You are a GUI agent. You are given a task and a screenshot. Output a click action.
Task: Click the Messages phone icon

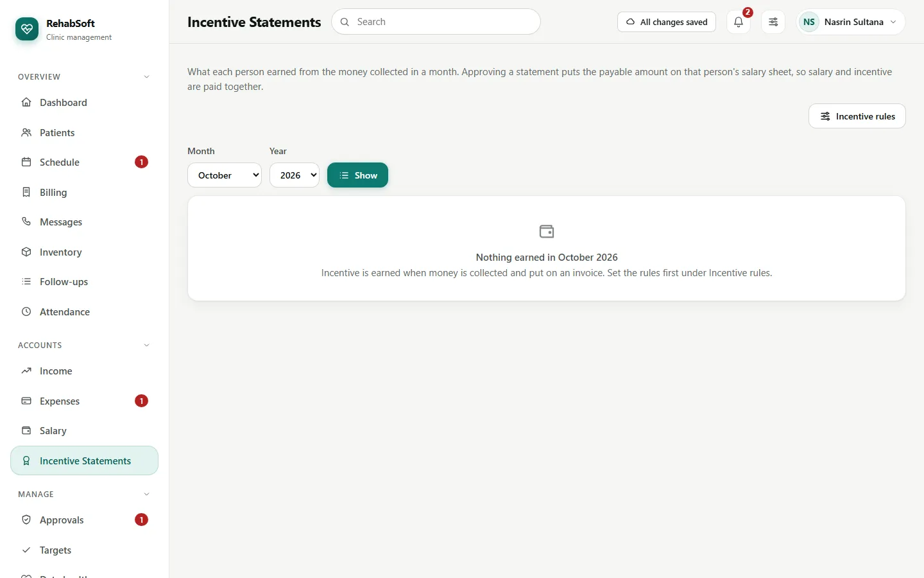(26, 222)
